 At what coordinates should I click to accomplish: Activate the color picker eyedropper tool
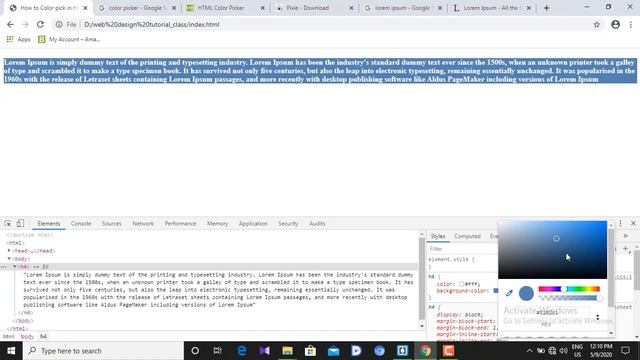point(509,293)
